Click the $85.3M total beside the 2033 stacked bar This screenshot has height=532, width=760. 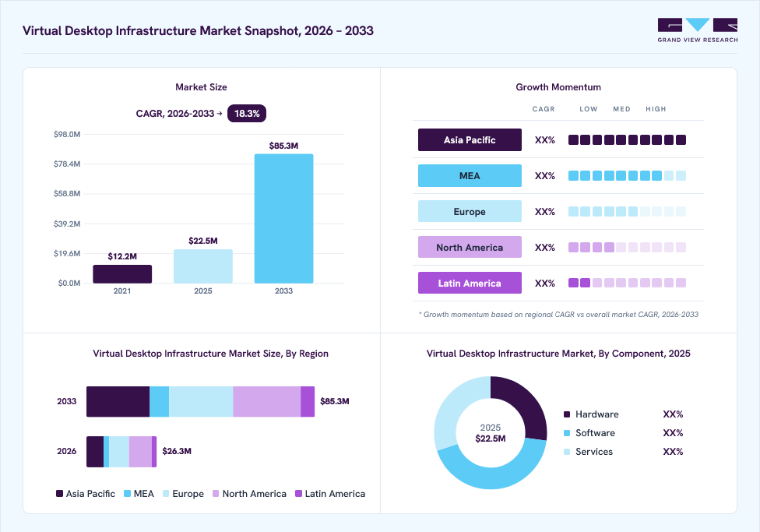(x=334, y=401)
